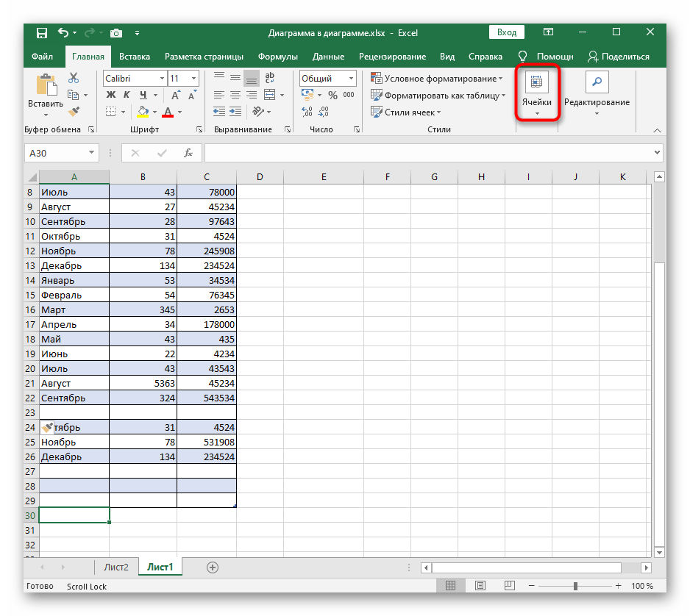Open the Шрифт dialog launcher
This screenshot has width=690, height=616.
199,129
